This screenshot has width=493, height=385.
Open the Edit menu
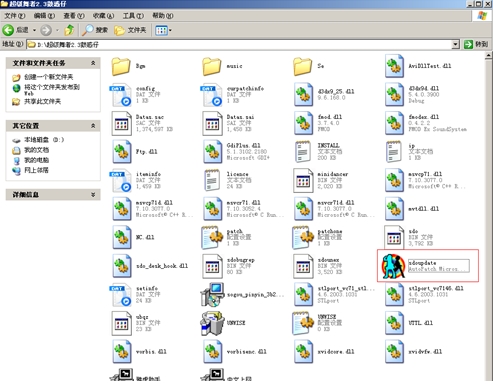pos(44,16)
